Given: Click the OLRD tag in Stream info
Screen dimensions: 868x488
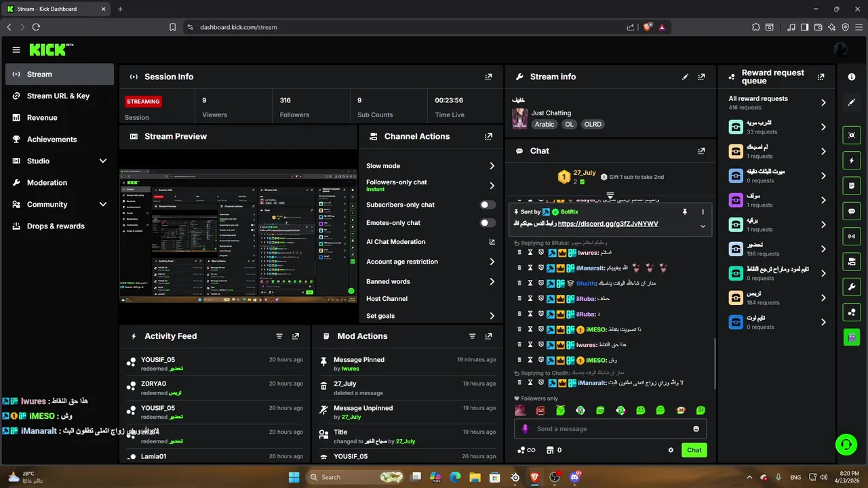Looking at the screenshot, I should point(593,125).
